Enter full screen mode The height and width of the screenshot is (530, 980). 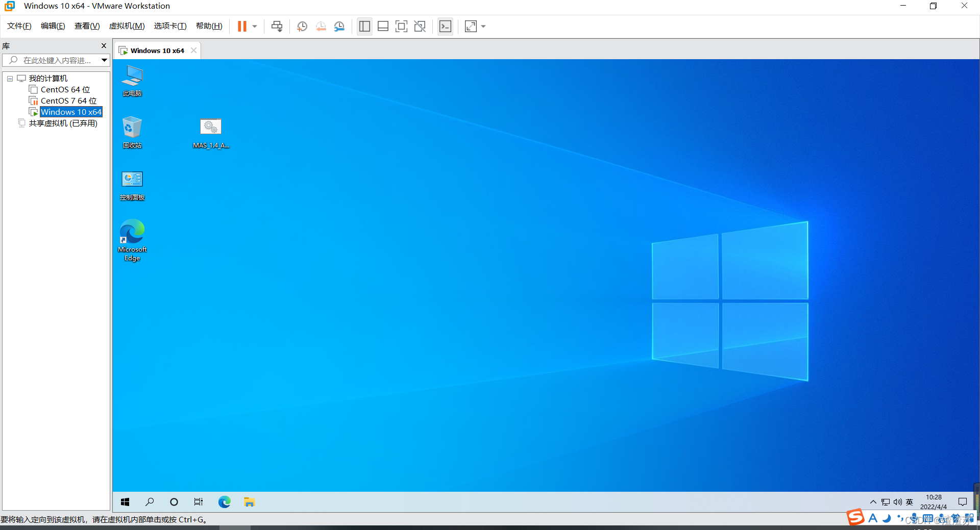click(401, 27)
